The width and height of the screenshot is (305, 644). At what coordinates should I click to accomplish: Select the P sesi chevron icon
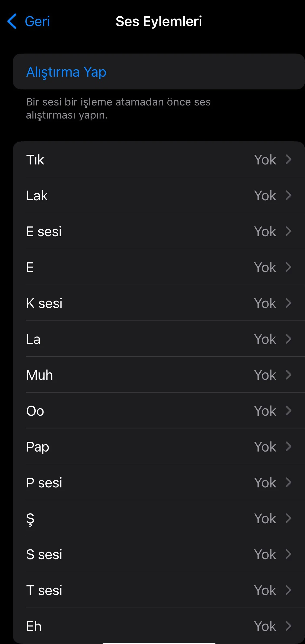click(x=288, y=483)
